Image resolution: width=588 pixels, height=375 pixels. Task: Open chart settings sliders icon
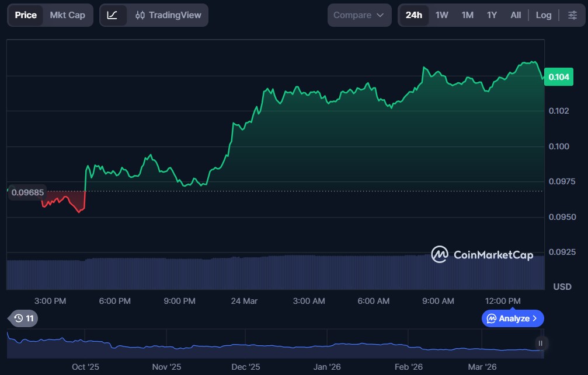pos(572,15)
